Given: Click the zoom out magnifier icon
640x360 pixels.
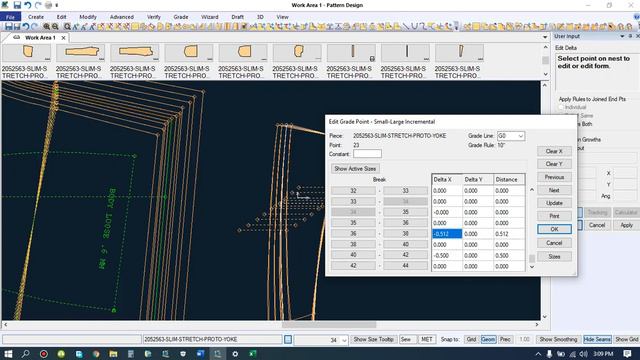Looking at the screenshot, I should 55,27.
